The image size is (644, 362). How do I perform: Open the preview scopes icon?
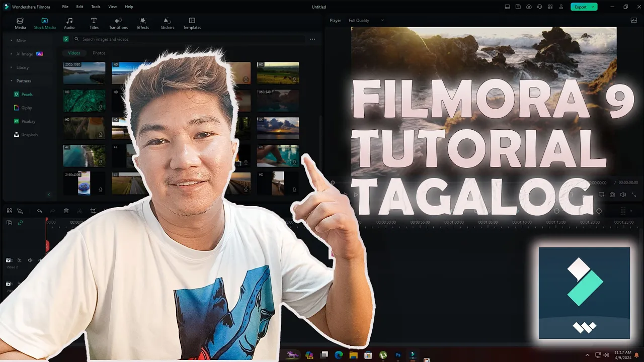coord(633,21)
